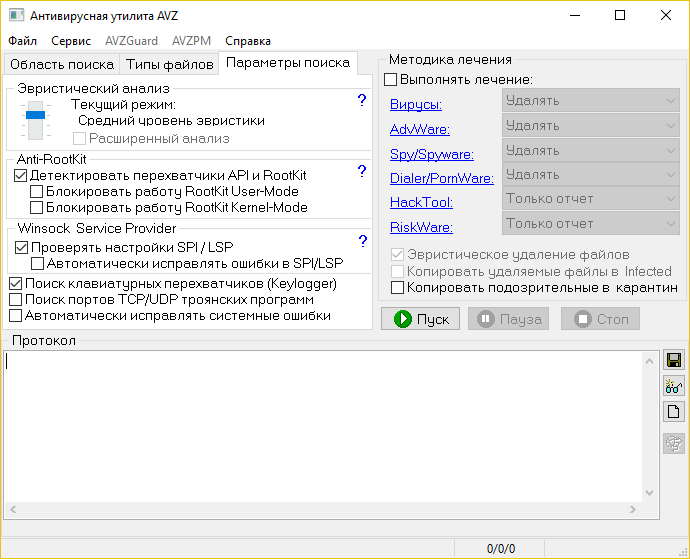The width and height of the screenshot is (690, 559).
Task: Open the HackTool action dropdown
Action: [591, 199]
